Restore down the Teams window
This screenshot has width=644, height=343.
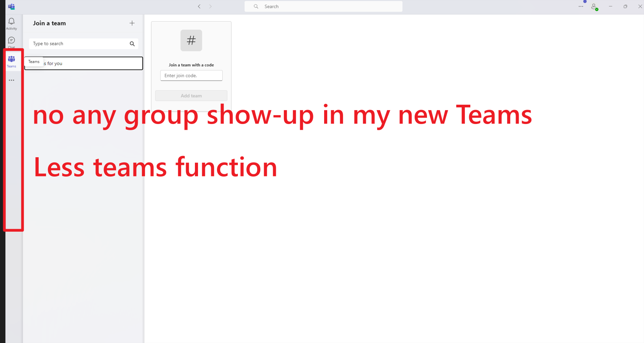pos(625,7)
